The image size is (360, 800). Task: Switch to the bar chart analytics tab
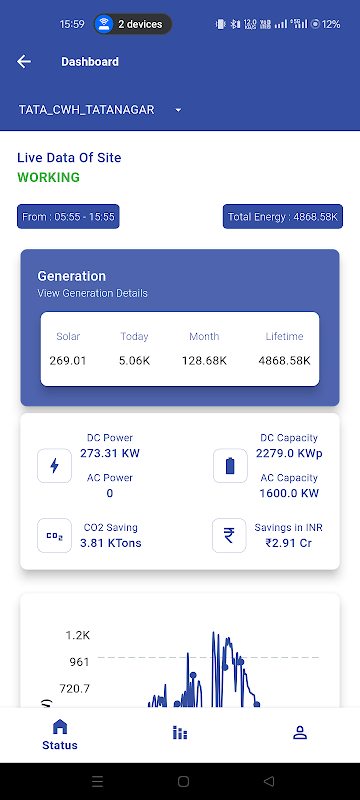[x=179, y=733]
